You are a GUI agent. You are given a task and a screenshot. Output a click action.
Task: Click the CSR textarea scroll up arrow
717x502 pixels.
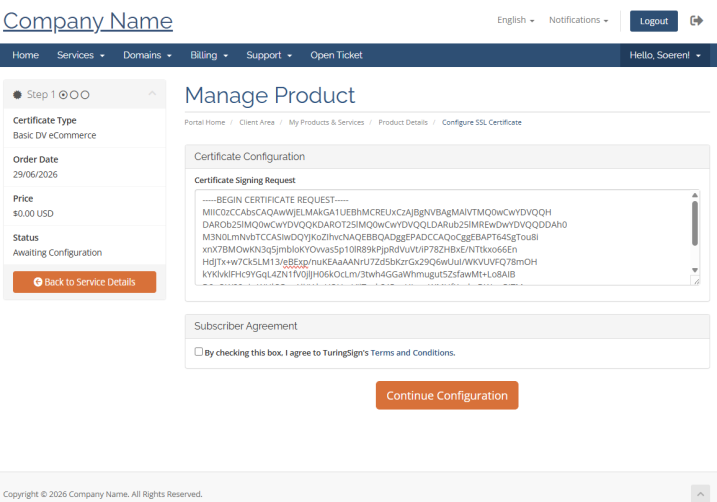[x=695, y=195]
